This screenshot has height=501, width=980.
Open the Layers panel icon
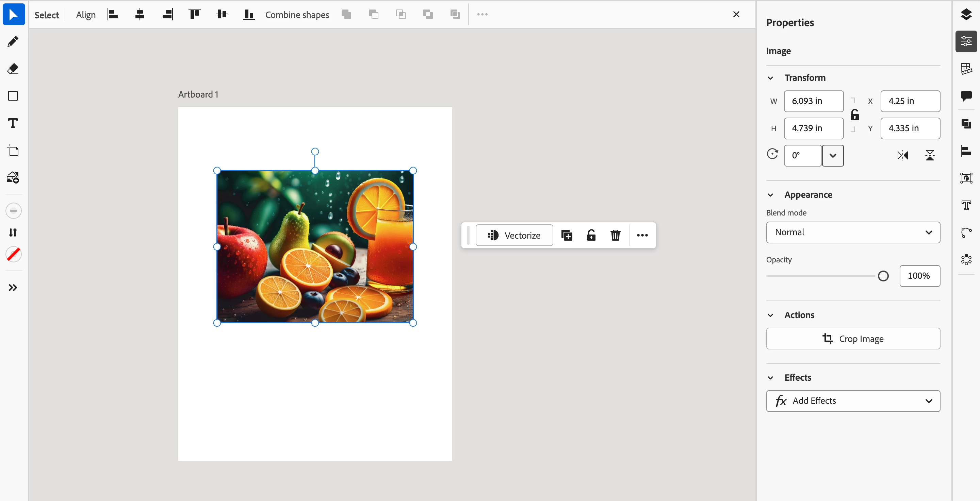966,14
